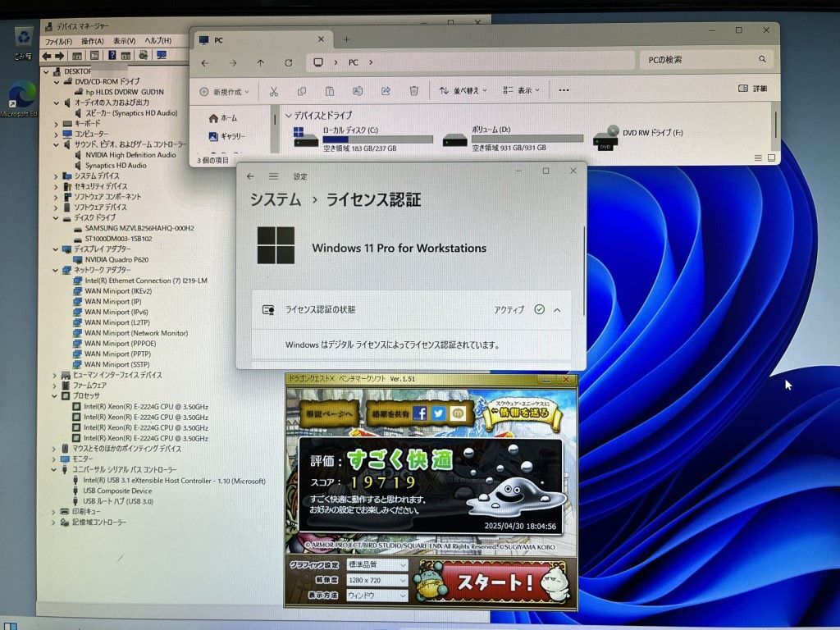Open the Explorer more options ellipsis
The width and height of the screenshot is (840, 630).
tap(564, 90)
